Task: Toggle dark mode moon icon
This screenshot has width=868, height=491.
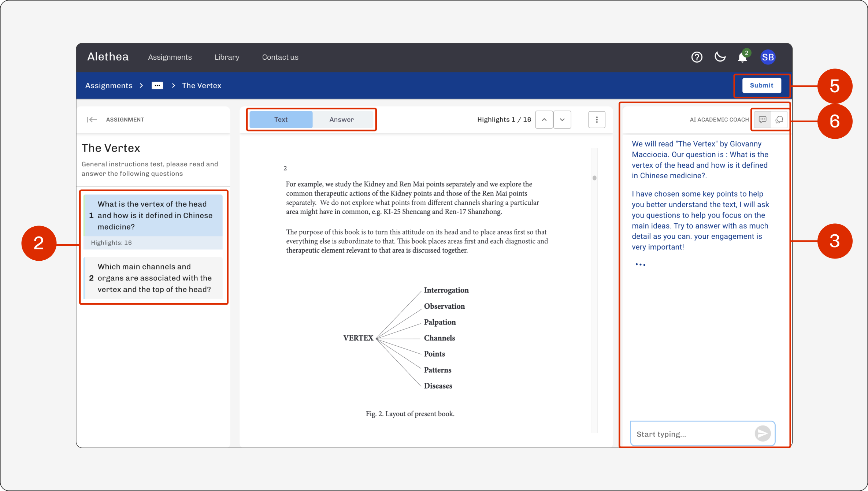Action: (720, 57)
